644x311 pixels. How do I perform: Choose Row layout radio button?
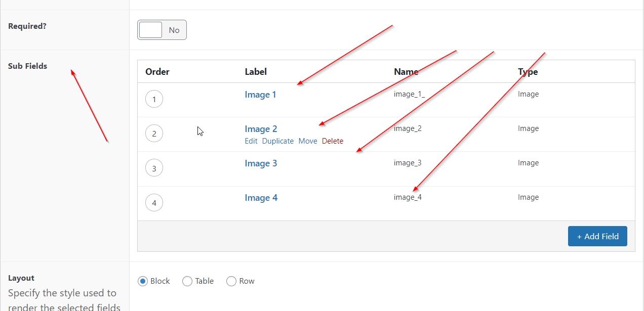click(231, 281)
